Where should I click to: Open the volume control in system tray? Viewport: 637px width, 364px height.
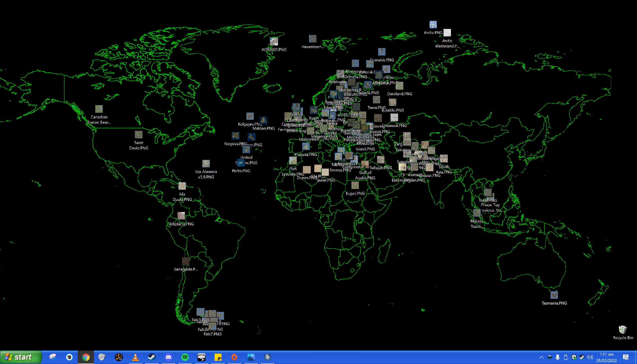(x=590, y=357)
